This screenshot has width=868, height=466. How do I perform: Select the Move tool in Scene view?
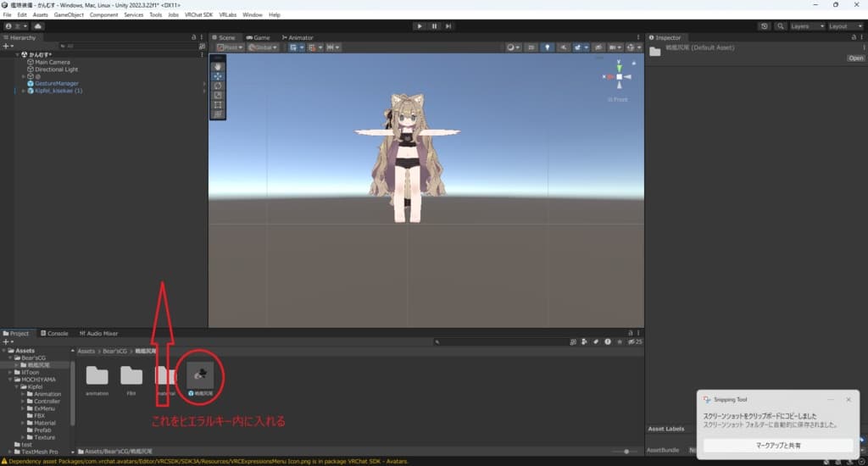click(218, 76)
